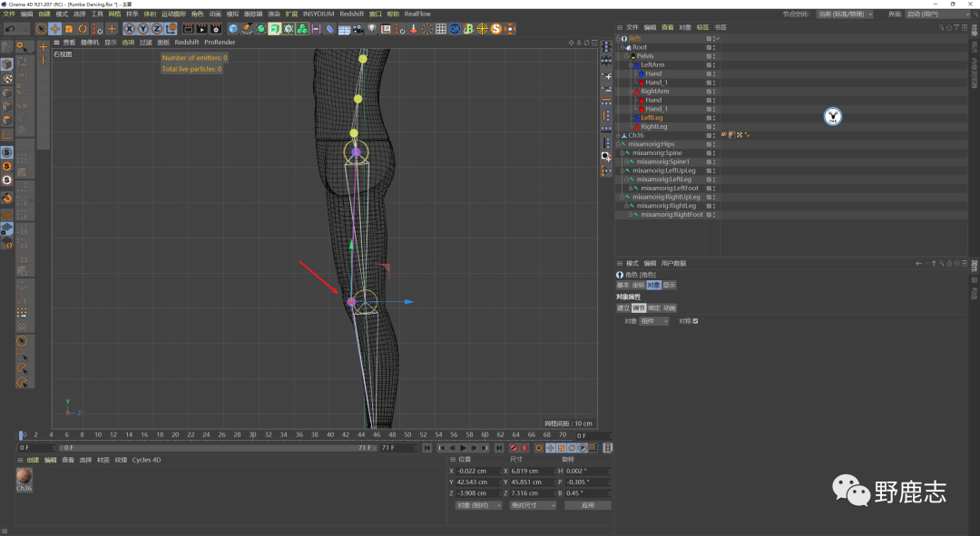
Task: Click the position X input field
Action: click(475, 471)
